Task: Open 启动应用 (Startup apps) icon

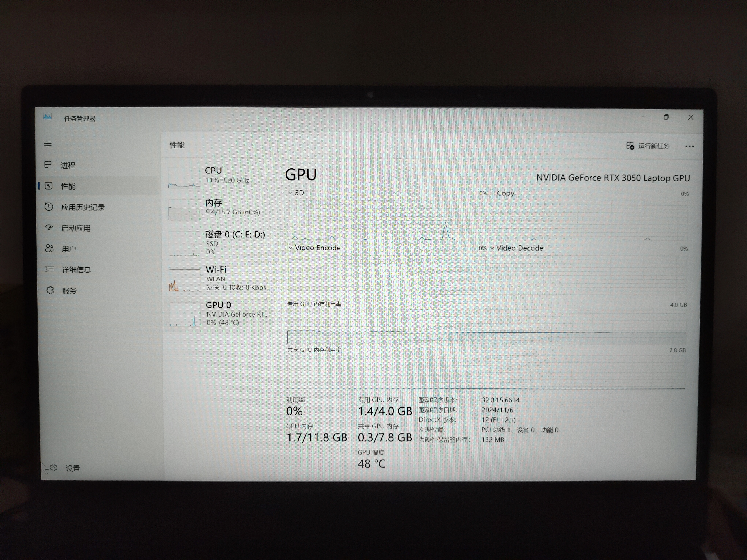Action: coord(49,227)
